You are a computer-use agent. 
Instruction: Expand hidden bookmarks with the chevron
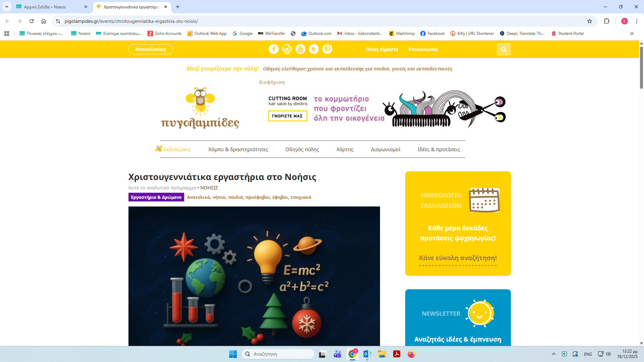click(632, 34)
